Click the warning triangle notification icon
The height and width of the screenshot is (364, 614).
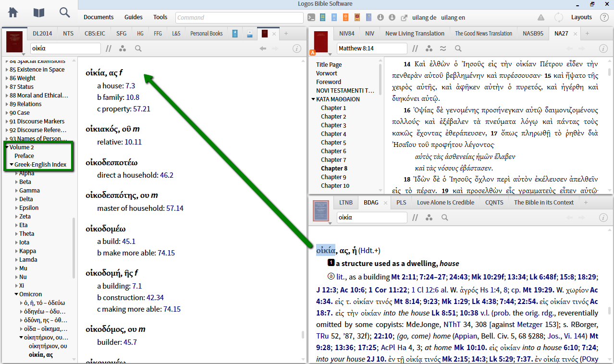click(541, 17)
